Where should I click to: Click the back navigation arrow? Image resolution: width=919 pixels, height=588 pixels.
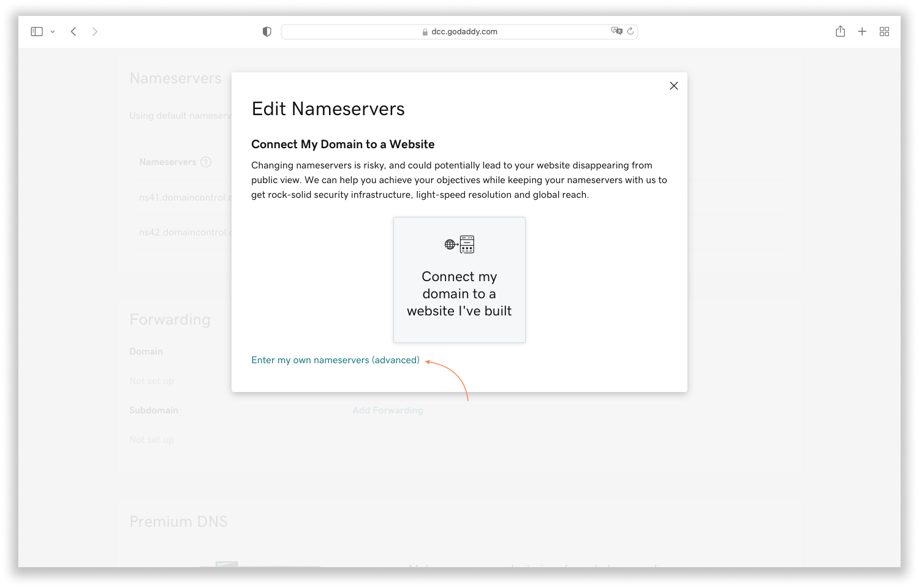[x=74, y=31]
